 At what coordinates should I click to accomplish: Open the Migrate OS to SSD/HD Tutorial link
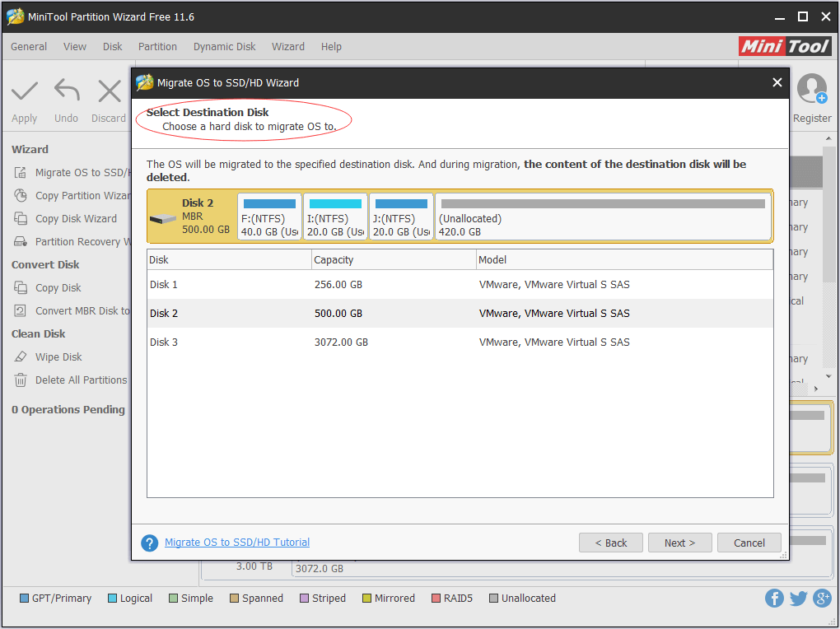237,543
